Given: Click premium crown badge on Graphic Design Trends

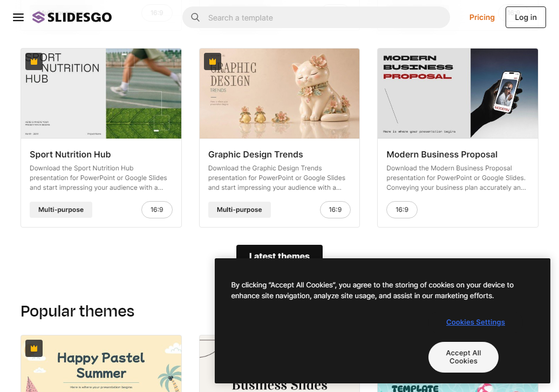Looking at the screenshot, I should (x=213, y=61).
